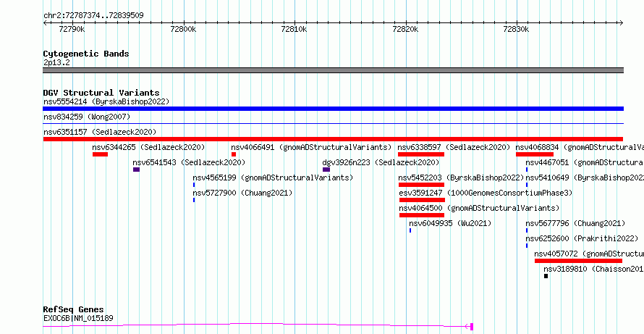Open variant label nsv6338597 (Sedlazeck2020)
Image resolution: width=644 pixels, height=334 pixels.
click(x=454, y=147)
